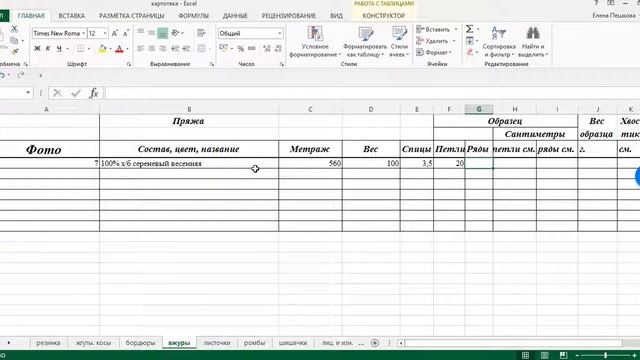The width and height of the screenshot is (640, 360).
Task: Add a new sheet with the plus button
Action: click(375, 343)
